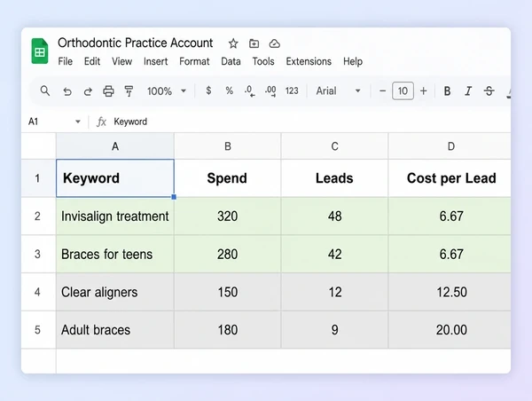Screen dimensions: 532x401
Task: Select the Leads cell showing 48
Action: [334, 216]
